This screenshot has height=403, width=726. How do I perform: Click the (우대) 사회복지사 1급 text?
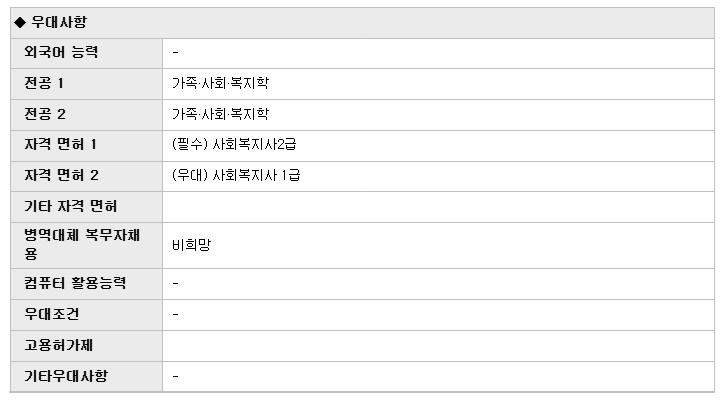click(236, 176)
